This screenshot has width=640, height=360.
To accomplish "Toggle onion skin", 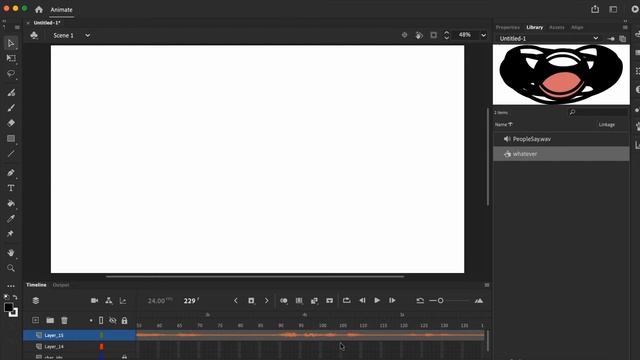I will tap(284, 301).
